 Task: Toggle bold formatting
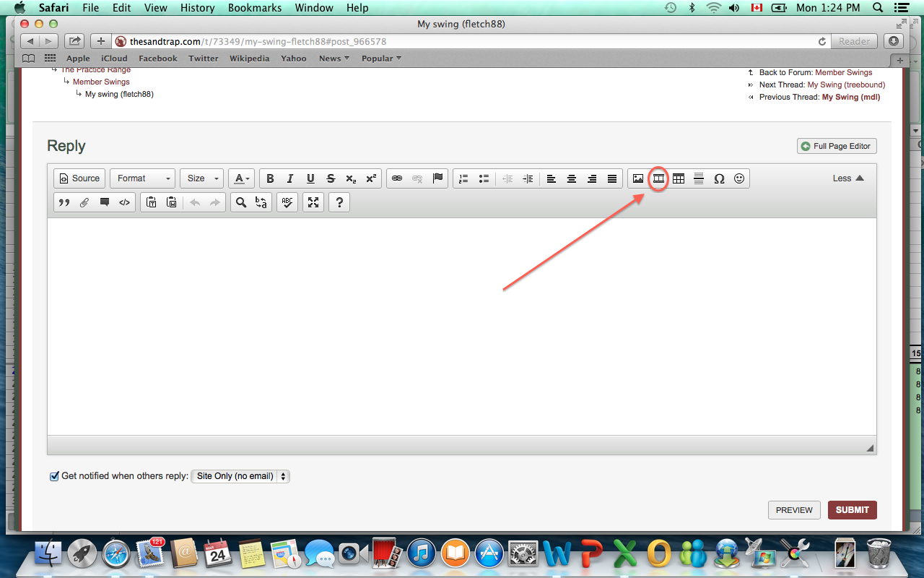pyautogui.click(x=270, y=178)
